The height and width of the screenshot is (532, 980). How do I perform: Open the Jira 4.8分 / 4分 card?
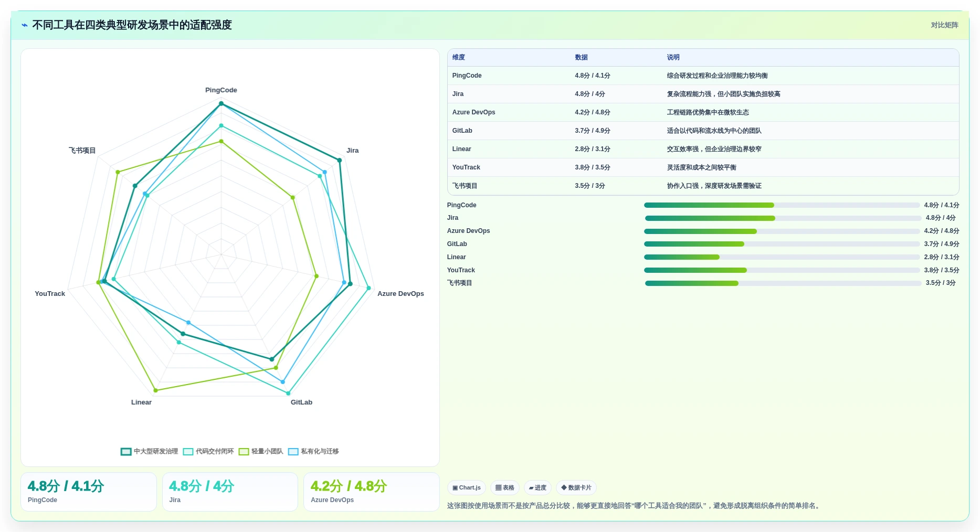[230, 492]
